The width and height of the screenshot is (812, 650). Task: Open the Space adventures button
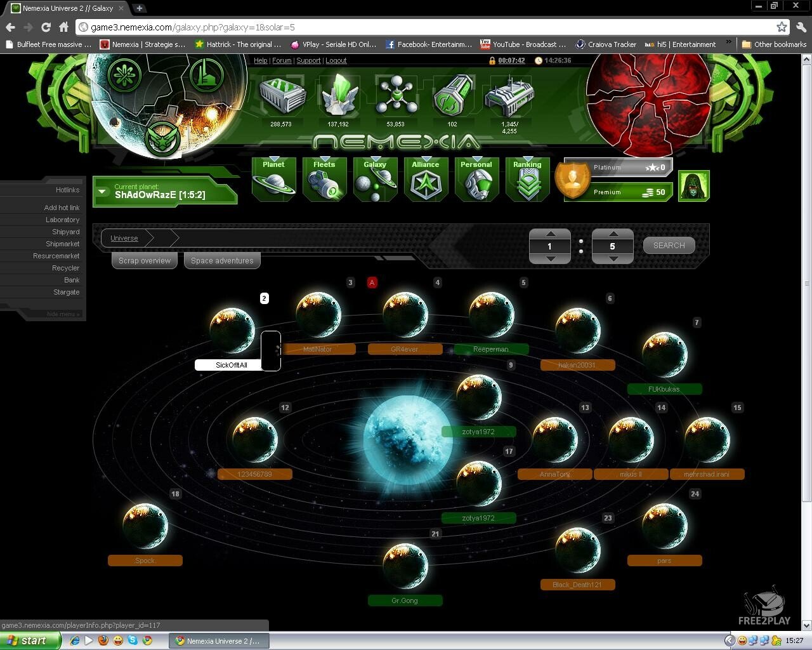point(222,261)
